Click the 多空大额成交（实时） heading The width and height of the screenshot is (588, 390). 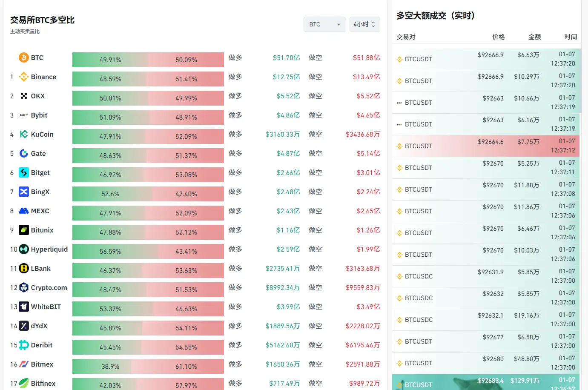(436, 16)
